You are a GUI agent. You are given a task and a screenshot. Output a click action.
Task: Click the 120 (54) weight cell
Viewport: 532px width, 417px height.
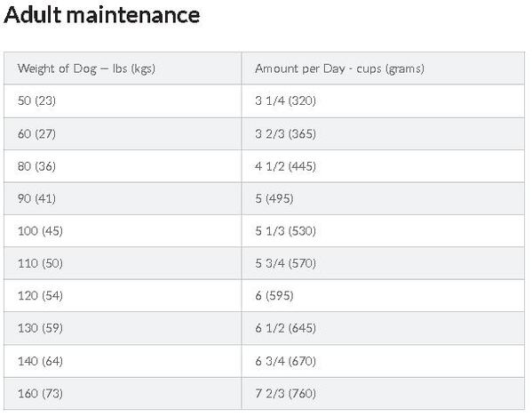(x=123, y=296)
